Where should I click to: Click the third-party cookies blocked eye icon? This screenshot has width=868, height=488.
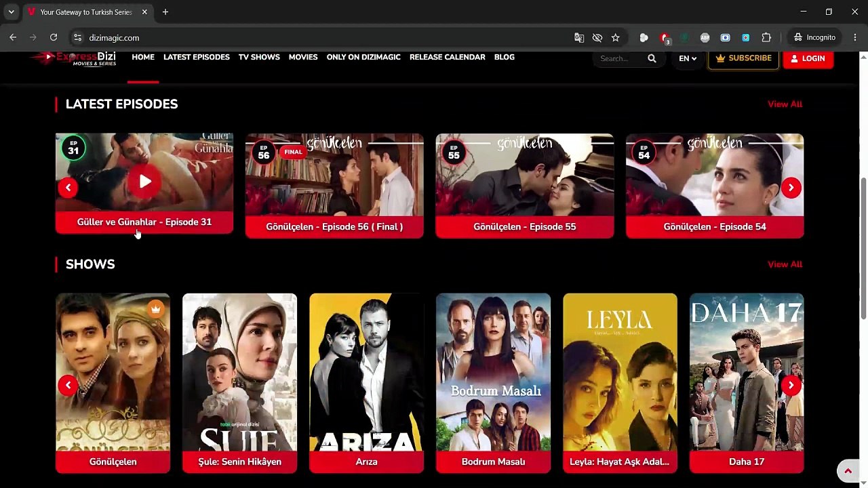(x=597, y=38)
